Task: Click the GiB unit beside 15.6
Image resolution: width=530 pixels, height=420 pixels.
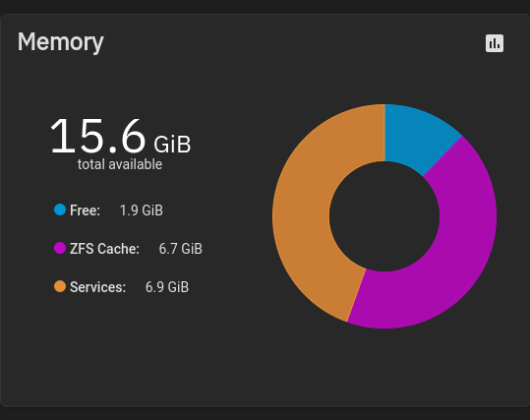Action: [172, 145]
